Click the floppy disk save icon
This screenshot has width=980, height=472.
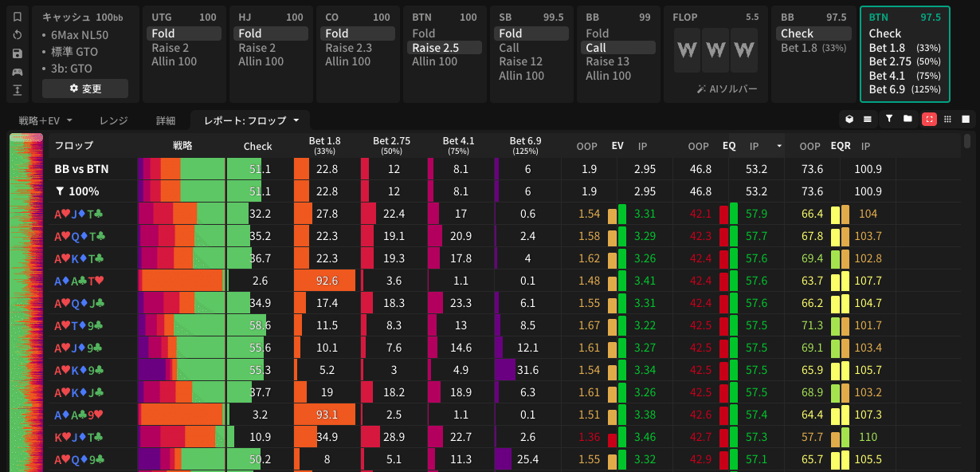tap(18, 53)
